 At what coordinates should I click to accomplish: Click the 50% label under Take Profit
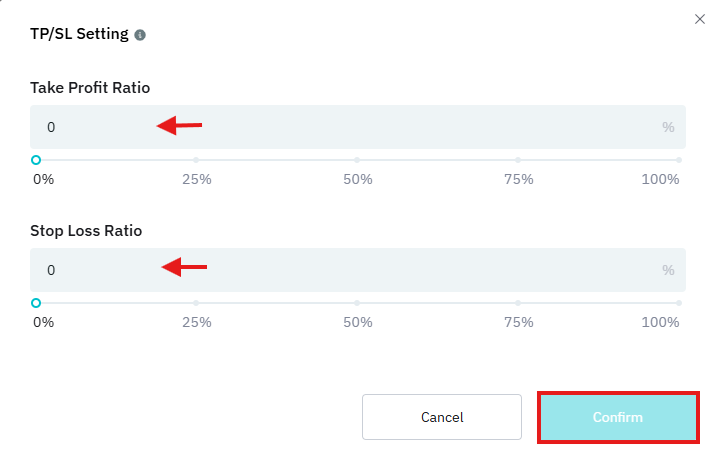point(357,179)
